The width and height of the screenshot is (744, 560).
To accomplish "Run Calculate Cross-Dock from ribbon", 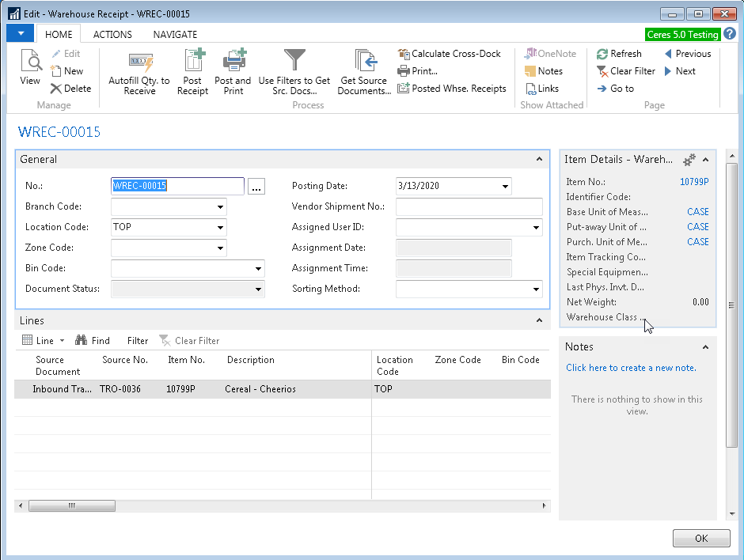I will (x=450, y=54).
